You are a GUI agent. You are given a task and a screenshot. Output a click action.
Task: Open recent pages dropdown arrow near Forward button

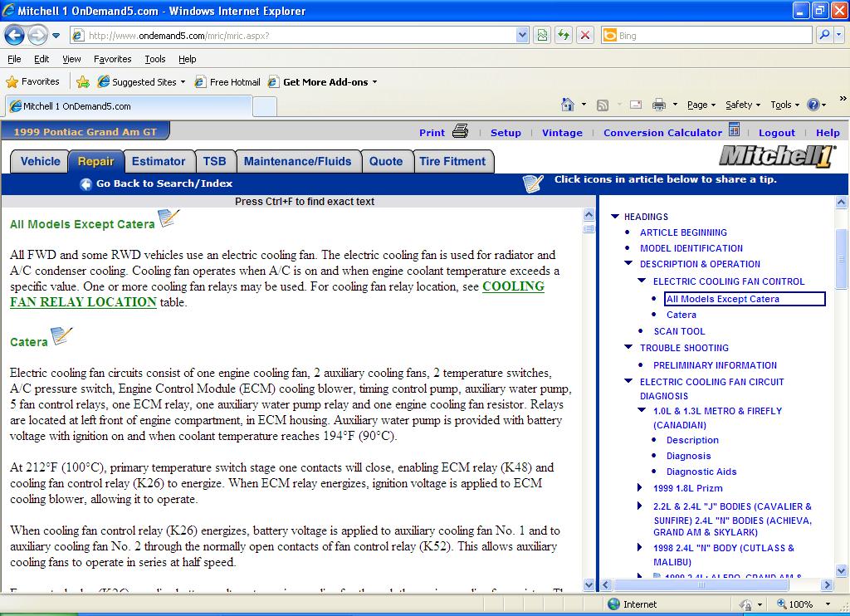[x=56, y=37]
